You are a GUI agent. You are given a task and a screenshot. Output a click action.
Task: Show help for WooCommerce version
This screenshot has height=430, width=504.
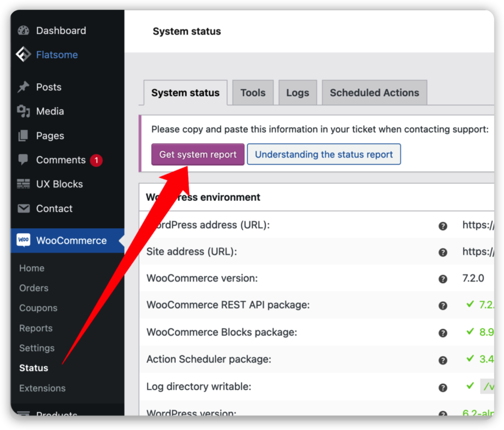click(x=443, y=279)
